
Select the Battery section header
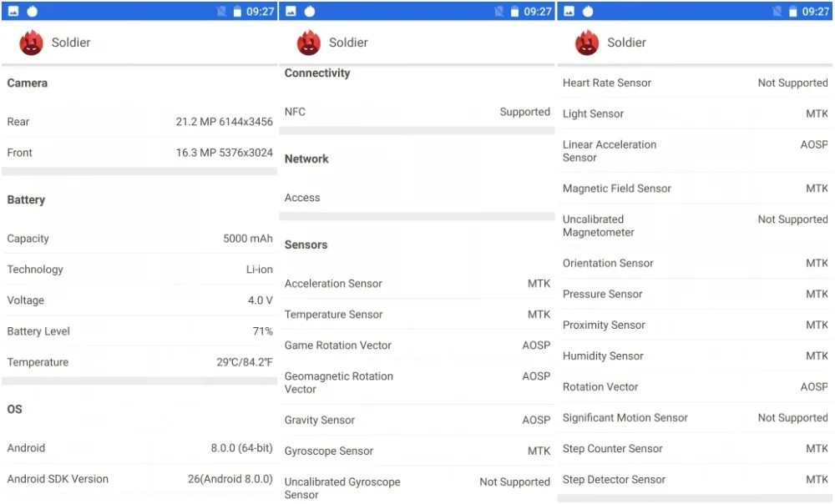pos(26,200)
